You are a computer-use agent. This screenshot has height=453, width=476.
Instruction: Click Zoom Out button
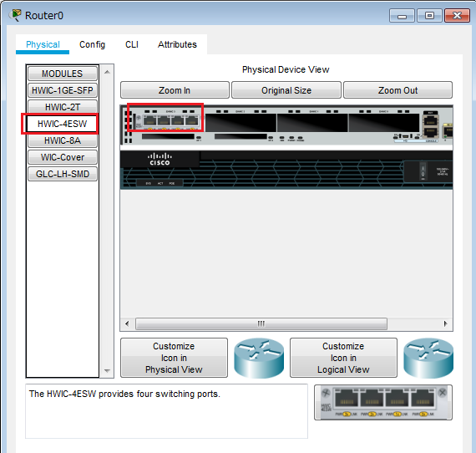398,90
